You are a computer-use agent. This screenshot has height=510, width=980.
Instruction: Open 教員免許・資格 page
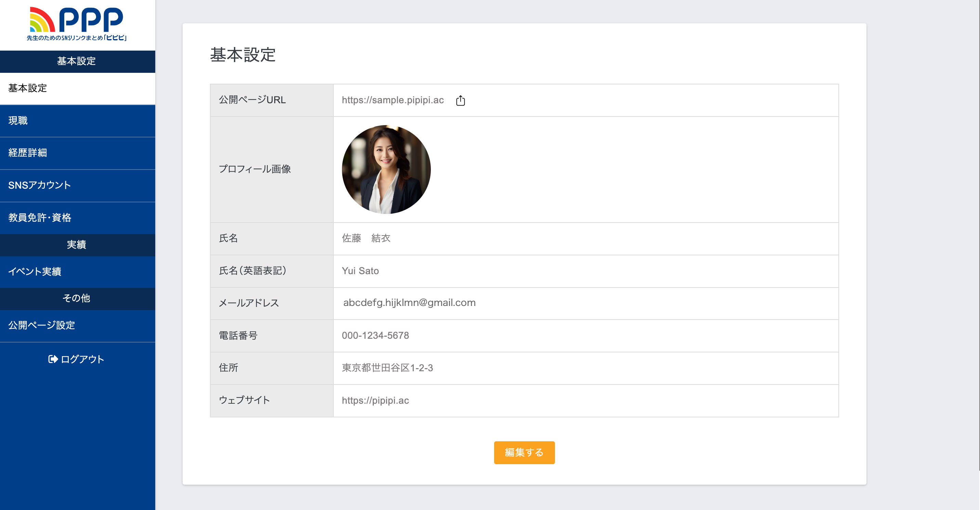point(40,217)
